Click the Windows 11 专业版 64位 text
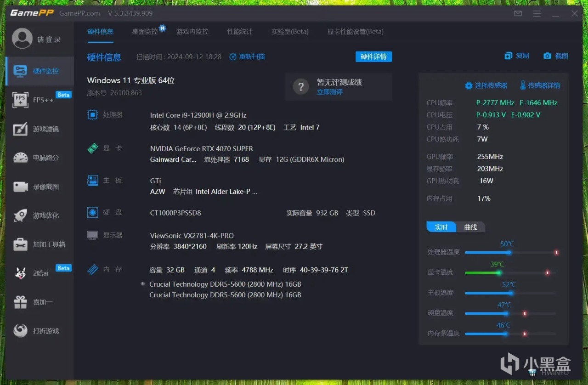Viewport: 588px width, 385px height. [x=131, y=80]
